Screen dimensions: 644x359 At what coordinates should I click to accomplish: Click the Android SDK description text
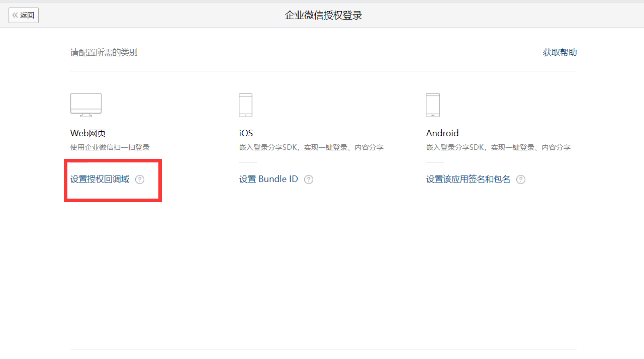click(498, 147)
